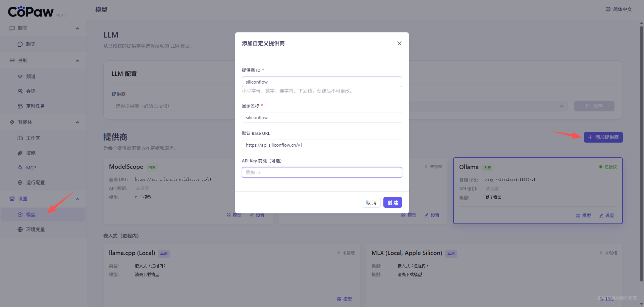Click the sparkle icon beside 技能
Viewport: 644px width, 307px height.
tap(20, 153)
